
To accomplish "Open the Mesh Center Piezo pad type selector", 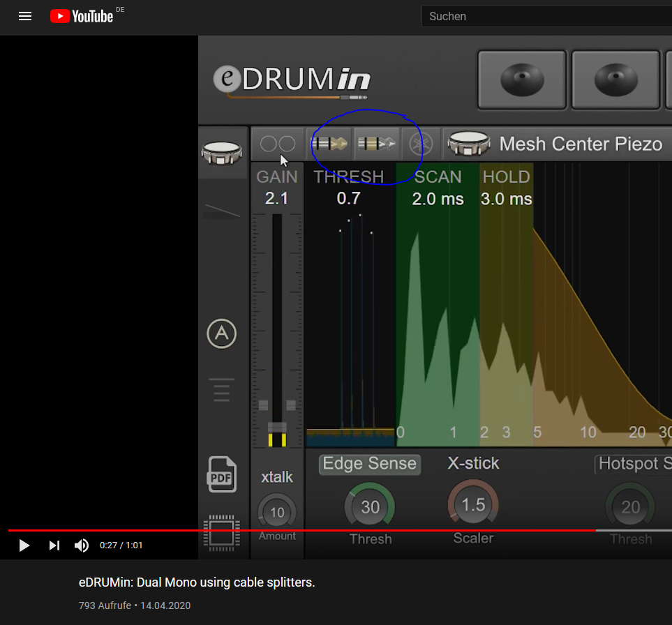I will [557, 144].
